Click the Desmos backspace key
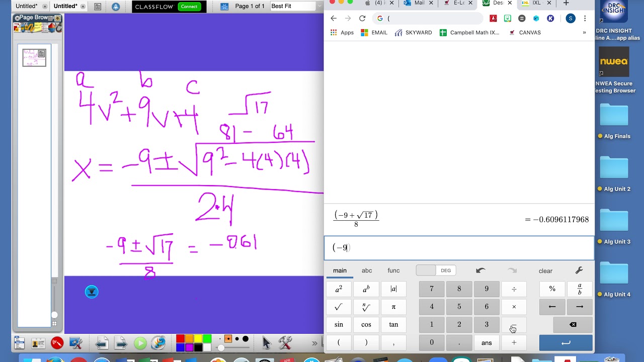Screen dimensions: 644x362 [573, 325]
